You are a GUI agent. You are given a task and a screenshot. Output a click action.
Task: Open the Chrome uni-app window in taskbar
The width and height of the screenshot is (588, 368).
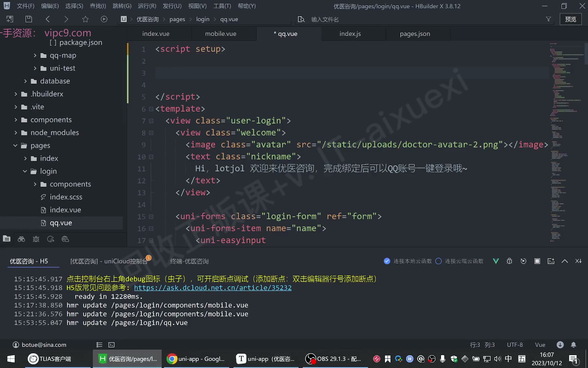pyautogui.click(x=196, y=359)
